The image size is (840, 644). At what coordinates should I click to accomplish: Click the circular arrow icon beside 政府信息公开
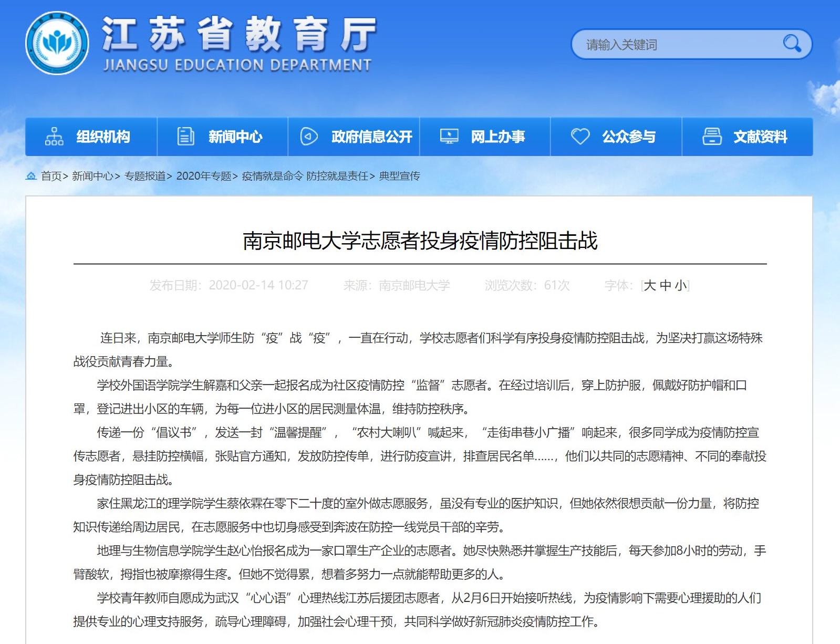pos(309,137)
